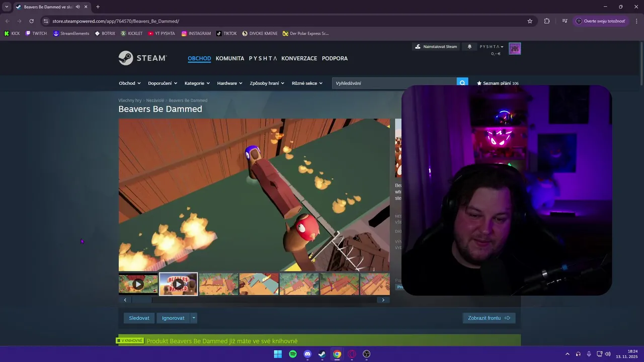Open the StreamElements bookmark
The height and width of the screenshot is (362, 644).
pyautogui.click(x=71, y=34)
